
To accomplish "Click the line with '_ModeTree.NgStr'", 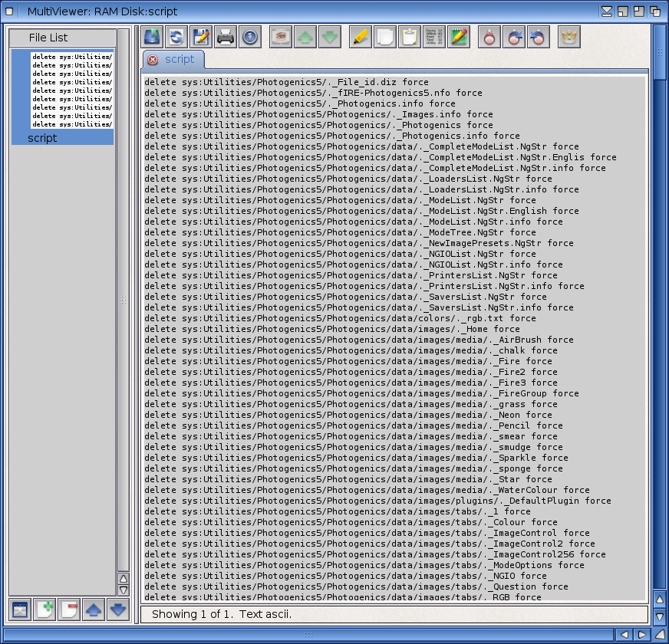I will click(340, 232).
